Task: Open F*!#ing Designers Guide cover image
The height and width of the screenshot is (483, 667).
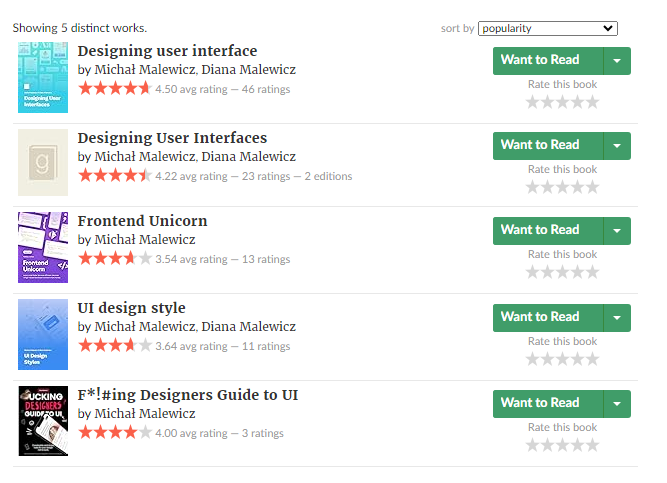Action: coord(43,421)
